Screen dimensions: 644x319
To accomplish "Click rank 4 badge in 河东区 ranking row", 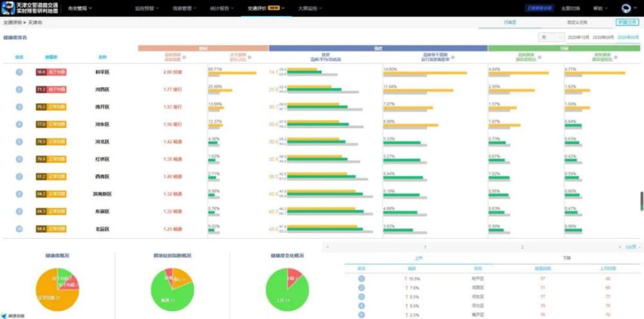I will 19,124.
